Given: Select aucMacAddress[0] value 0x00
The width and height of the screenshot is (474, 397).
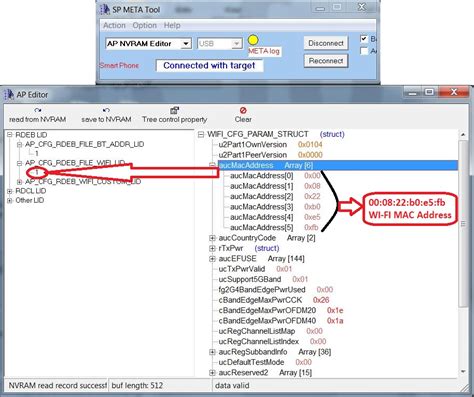Looking at the screenshot, I should coord(312,176).
